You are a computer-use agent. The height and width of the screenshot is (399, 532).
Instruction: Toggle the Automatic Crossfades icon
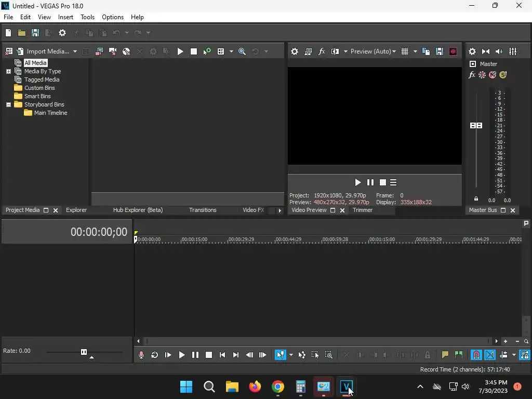(490, 355)
